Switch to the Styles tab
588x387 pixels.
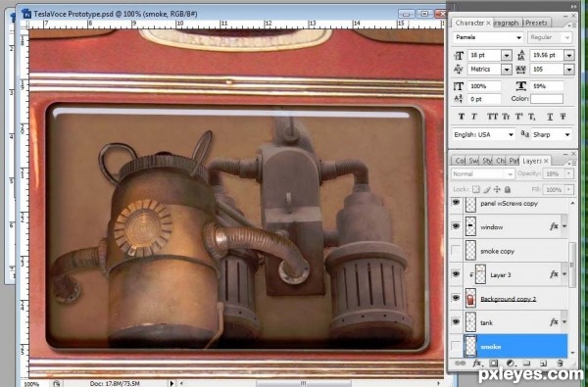coord(487,161)
